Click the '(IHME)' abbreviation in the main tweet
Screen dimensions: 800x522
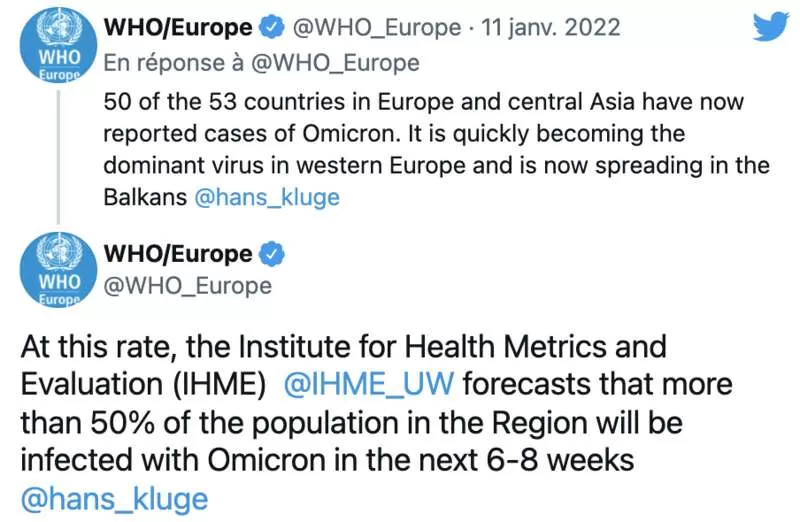[x=219, y=384]
